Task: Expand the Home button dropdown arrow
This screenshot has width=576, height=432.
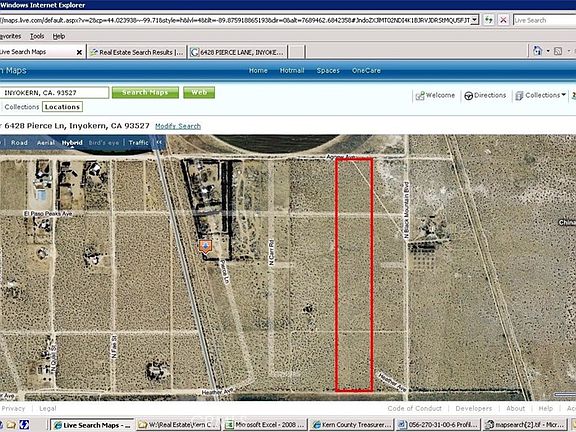Action: pos(548,51)
